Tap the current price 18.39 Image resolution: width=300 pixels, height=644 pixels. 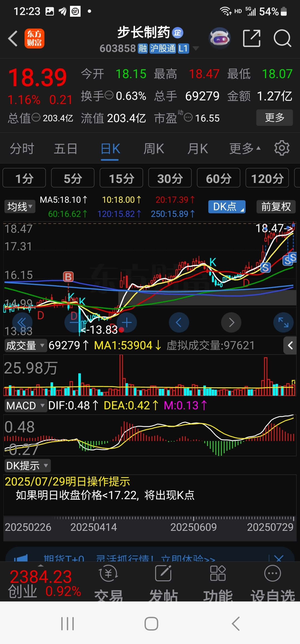point(37,77)
